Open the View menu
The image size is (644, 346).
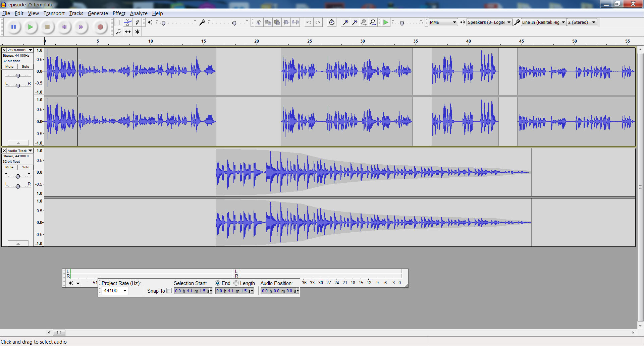coord(33,13)
